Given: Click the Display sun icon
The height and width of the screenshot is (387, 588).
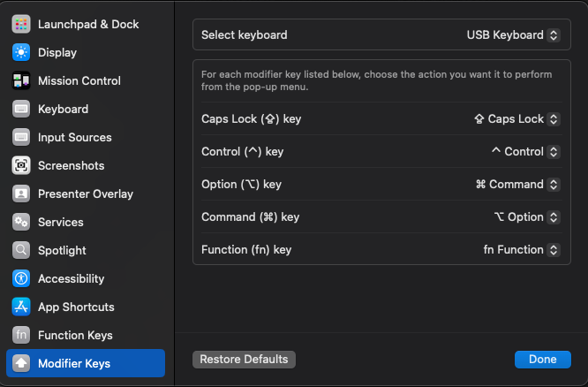Looking at the screenshot, I should tap(21, 52).
